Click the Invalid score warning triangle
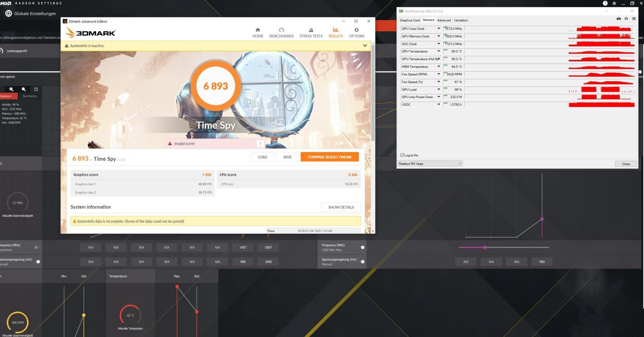The width and height of the screenshot is (644, 337). (170, 144)
